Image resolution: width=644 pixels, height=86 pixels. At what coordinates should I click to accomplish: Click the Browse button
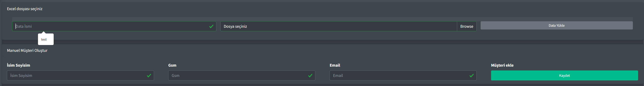pos(467,26)
